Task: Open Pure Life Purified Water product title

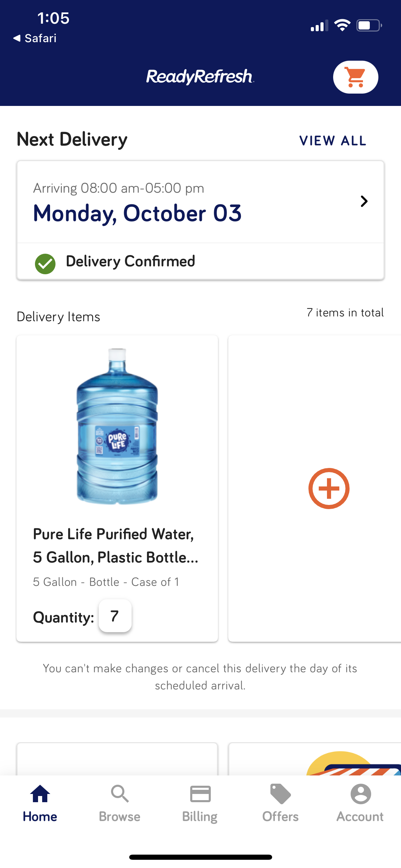Action: 116,545
